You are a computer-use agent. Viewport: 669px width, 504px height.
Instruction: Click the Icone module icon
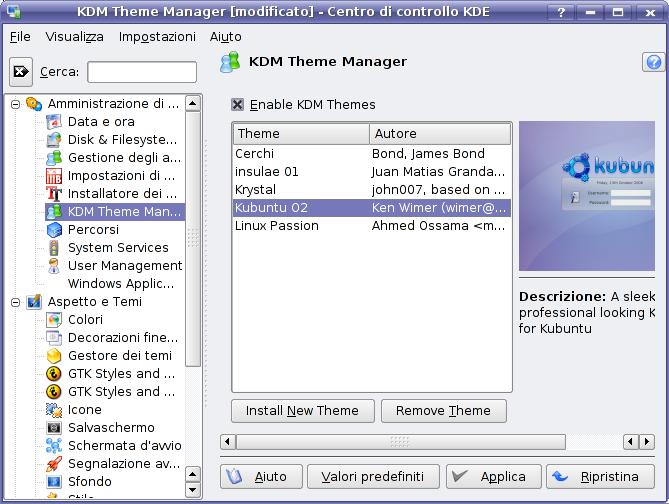pos(54,410)
